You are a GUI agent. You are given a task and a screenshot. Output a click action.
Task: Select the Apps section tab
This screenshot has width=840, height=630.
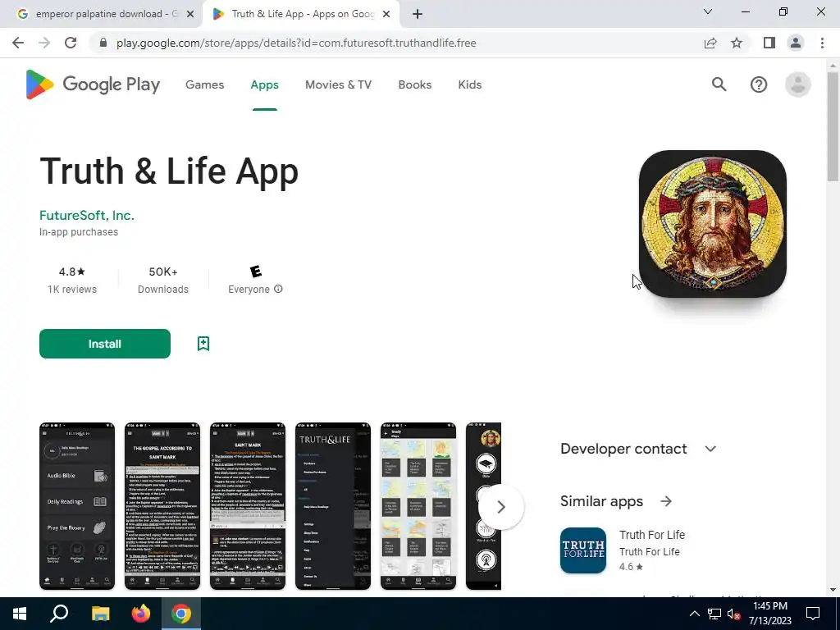(265, 84)
